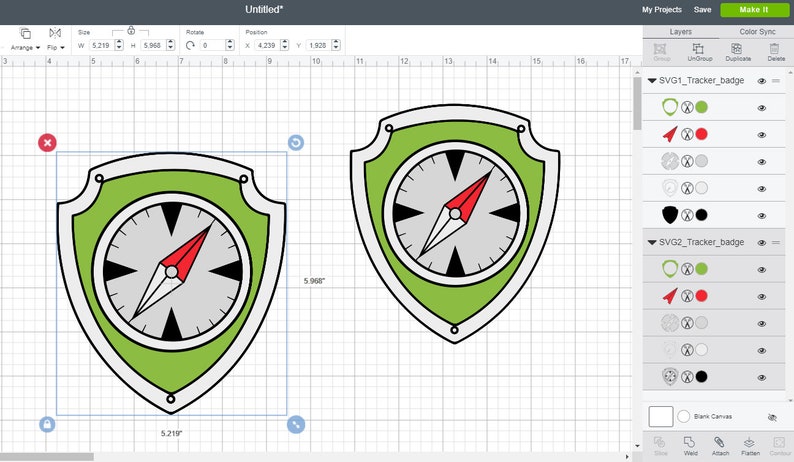
Task: Click the Flatten tool
Action: (750, 446)
